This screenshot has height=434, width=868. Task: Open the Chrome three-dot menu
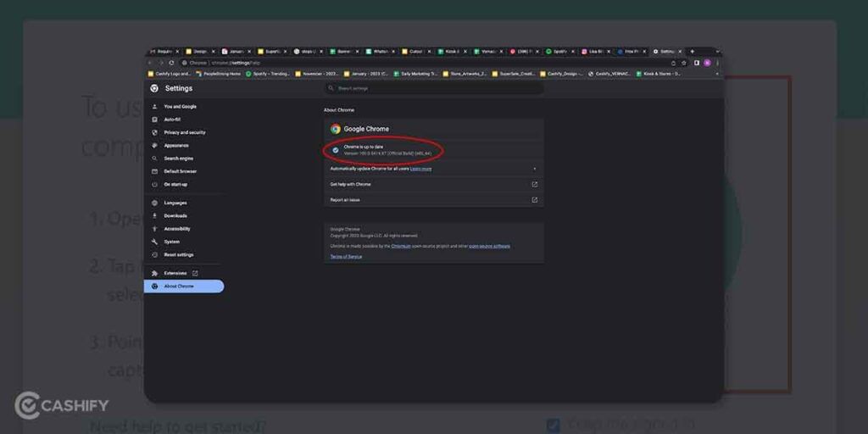pyautogui.click(x=717, y=63)
